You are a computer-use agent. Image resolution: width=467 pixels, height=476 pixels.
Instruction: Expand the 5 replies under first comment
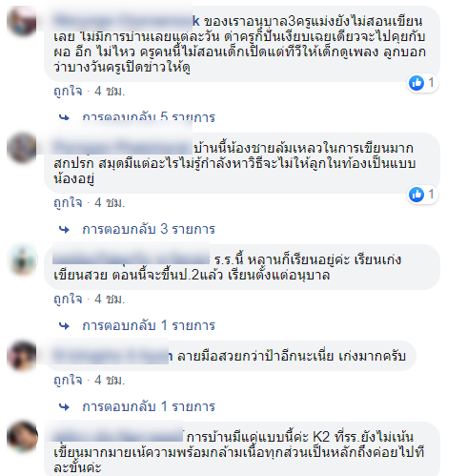coord(149,117)
